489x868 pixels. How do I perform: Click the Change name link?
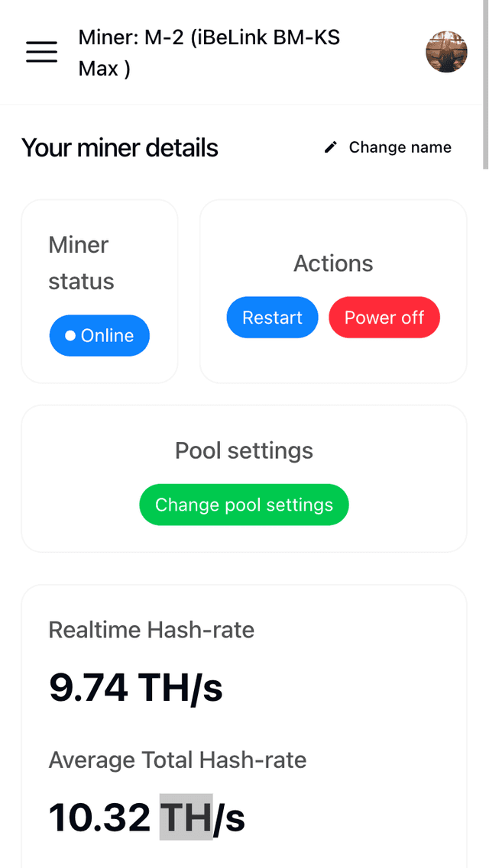point(400,147)
